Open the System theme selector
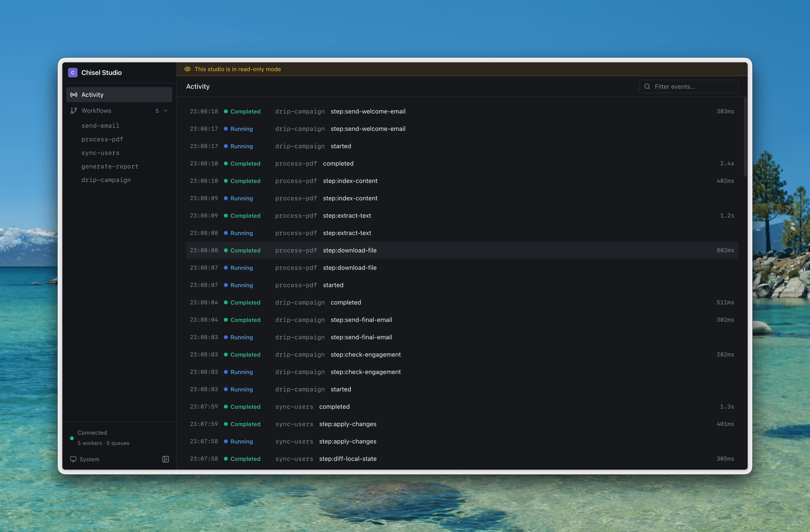 click(x=89, y=459)
